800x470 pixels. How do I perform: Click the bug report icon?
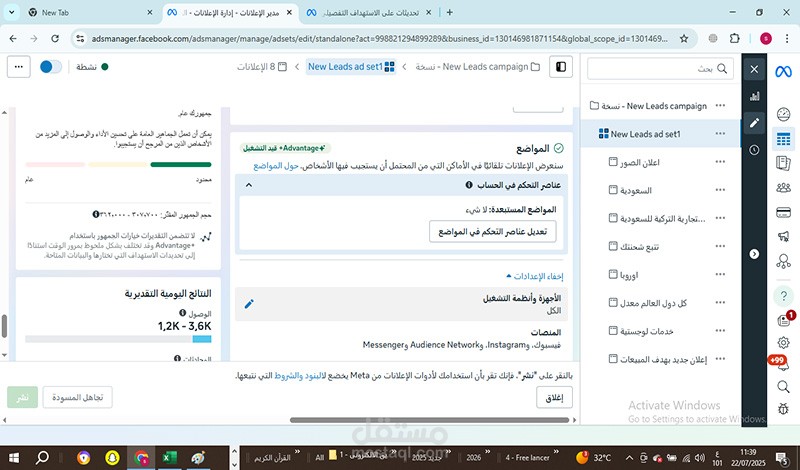tap(783, 408)
